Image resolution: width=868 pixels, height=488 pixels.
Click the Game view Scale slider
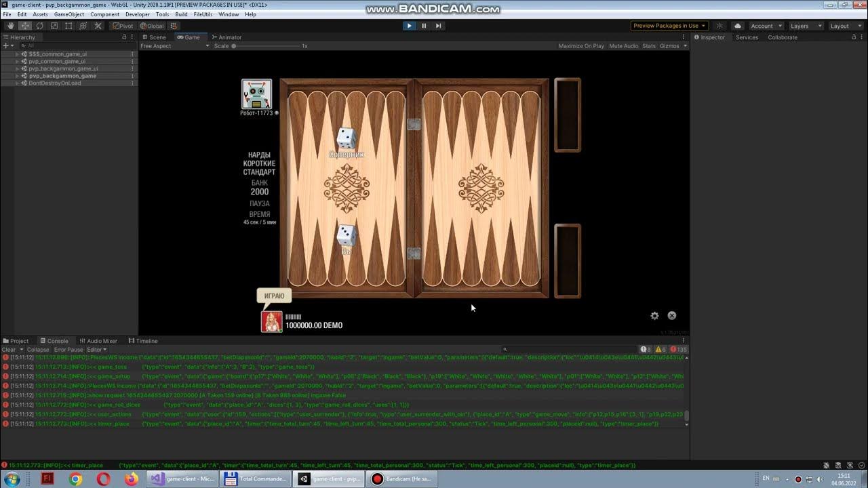268,46
